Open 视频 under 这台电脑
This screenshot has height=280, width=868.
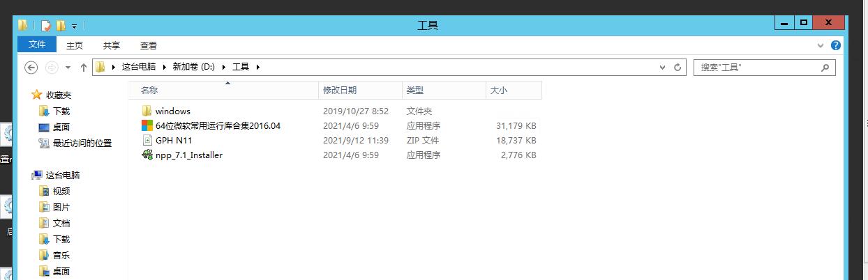coord(61,192)
